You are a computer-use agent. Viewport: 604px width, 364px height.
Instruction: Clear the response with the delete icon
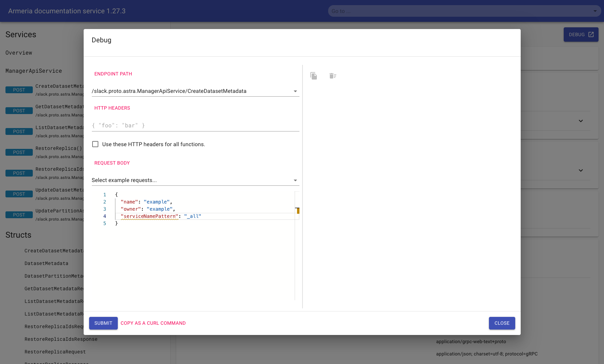click(x=333, y=76)
